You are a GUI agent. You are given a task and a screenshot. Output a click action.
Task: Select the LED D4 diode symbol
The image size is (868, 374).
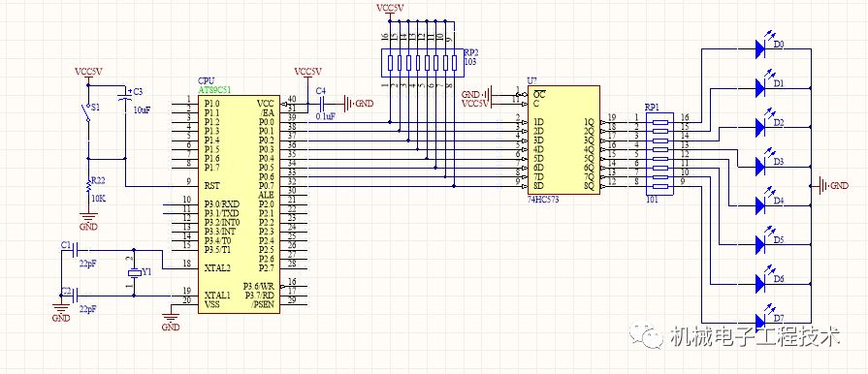[760, 205]
